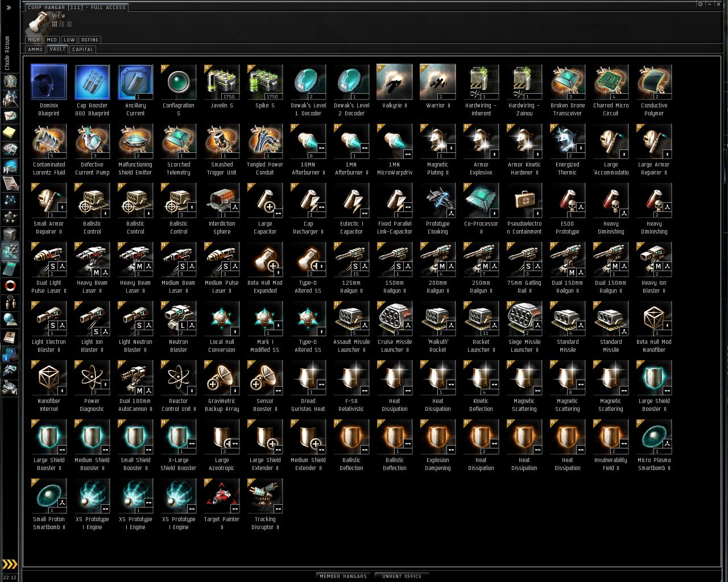Select the Broken Drone Transceiver thumbnail
Viewport: 728px width, 582px height.
click(568, 82)
